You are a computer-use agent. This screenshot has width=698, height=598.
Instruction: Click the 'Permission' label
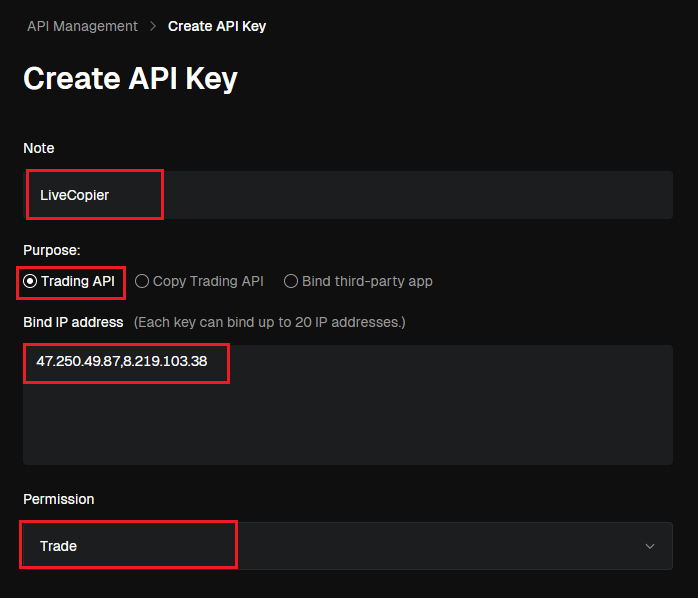[59, 499]
